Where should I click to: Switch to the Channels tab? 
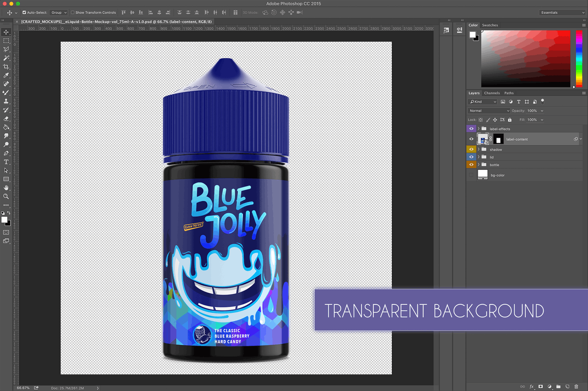(x=492, y=93)
